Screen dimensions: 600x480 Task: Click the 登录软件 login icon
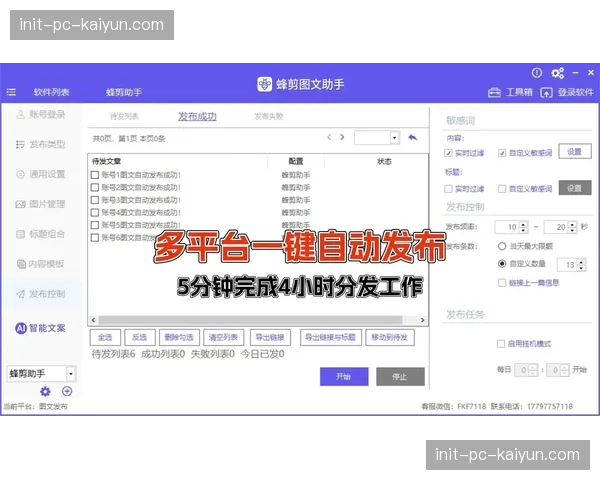[546, 93]
